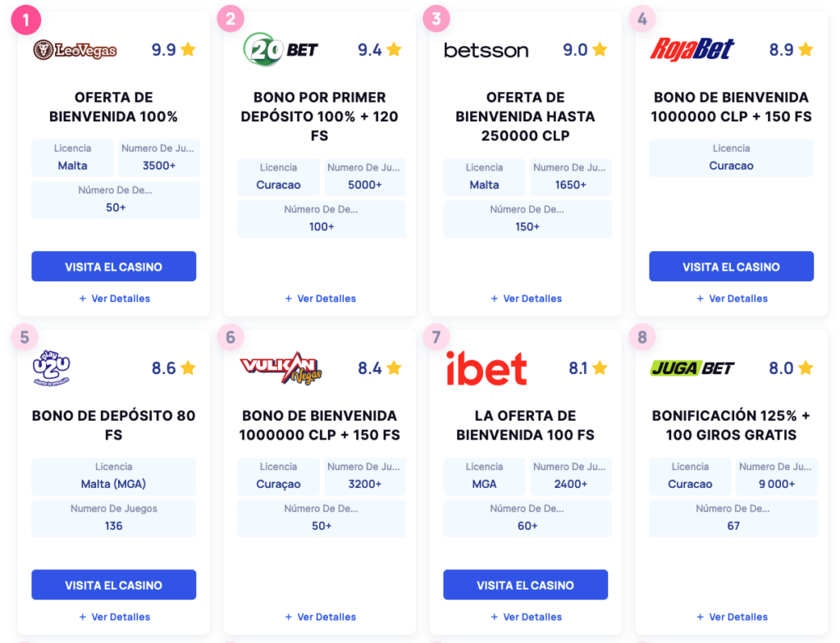Open the betsson brand logo
Viewport: 840px width, 643px height.
coord(486,50)
